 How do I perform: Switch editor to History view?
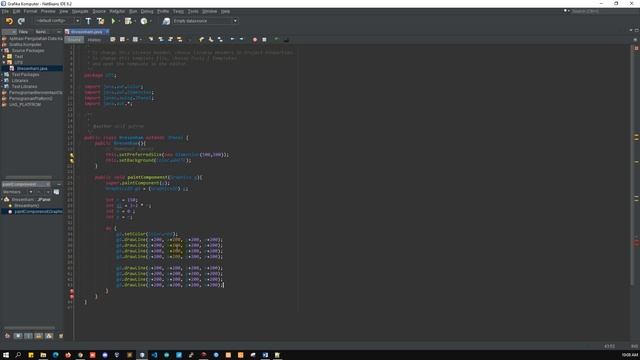click(x=94, y=40)
